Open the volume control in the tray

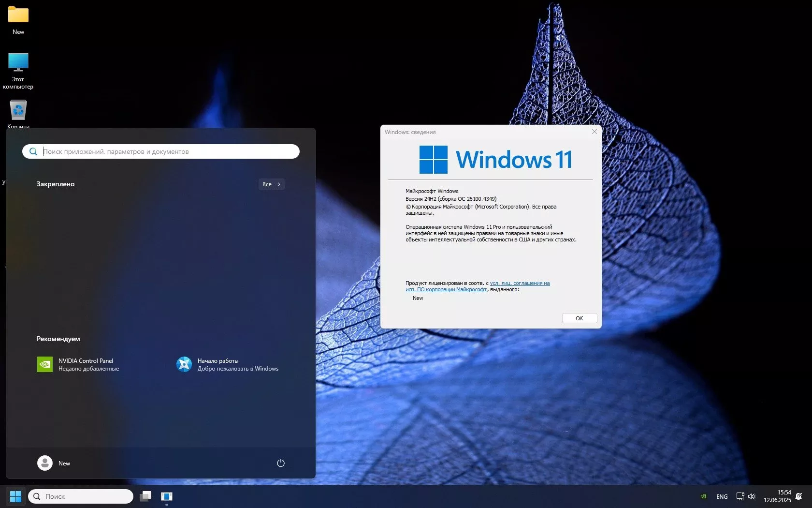click(752, 496)
